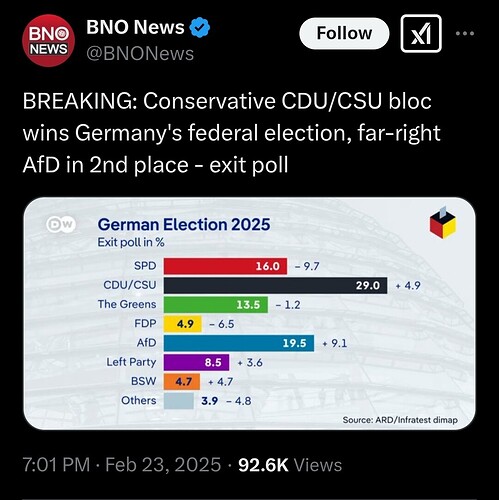Click the DW logo in chart
The width and height of the screenshot is (499, 500).
point(61,225)
